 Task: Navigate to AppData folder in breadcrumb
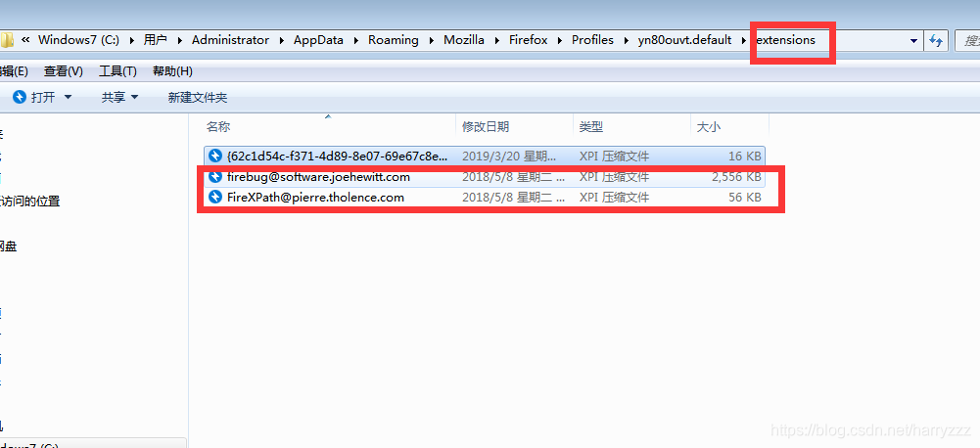click(319, 40)
